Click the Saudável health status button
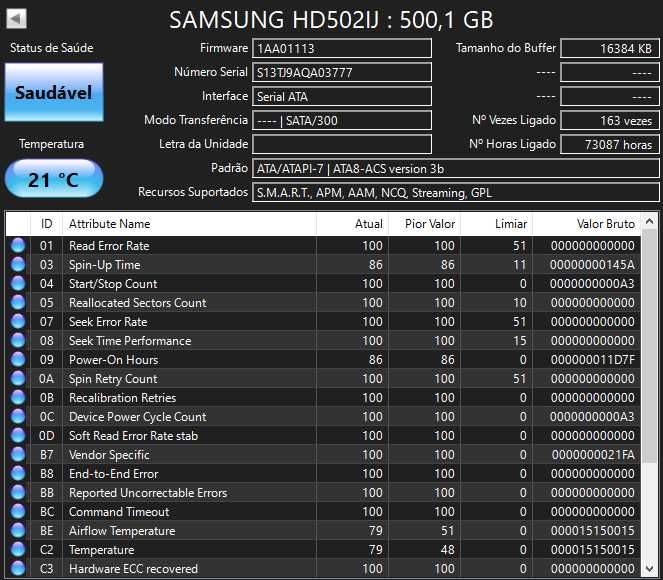Viewport: 663px width, 580px height. pos(54,93)
